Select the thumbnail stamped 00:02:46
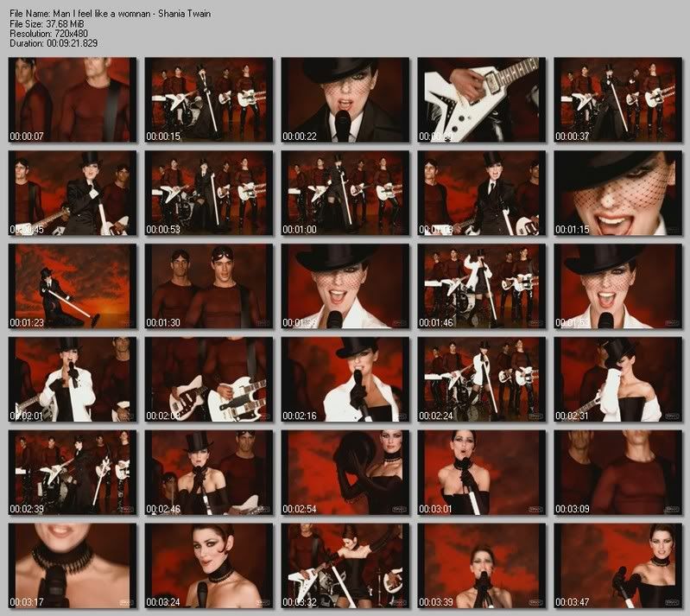Viewport: 690px width, 616px height. coord(209,473)
